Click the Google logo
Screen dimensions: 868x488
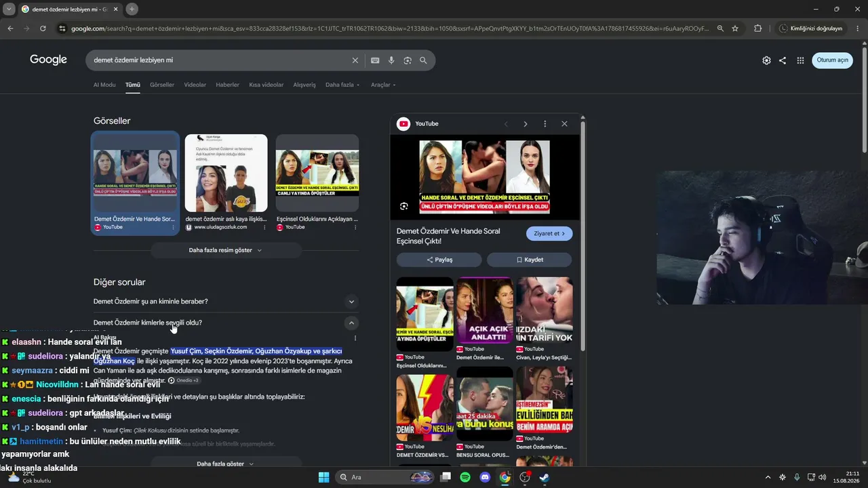[48, 60]
